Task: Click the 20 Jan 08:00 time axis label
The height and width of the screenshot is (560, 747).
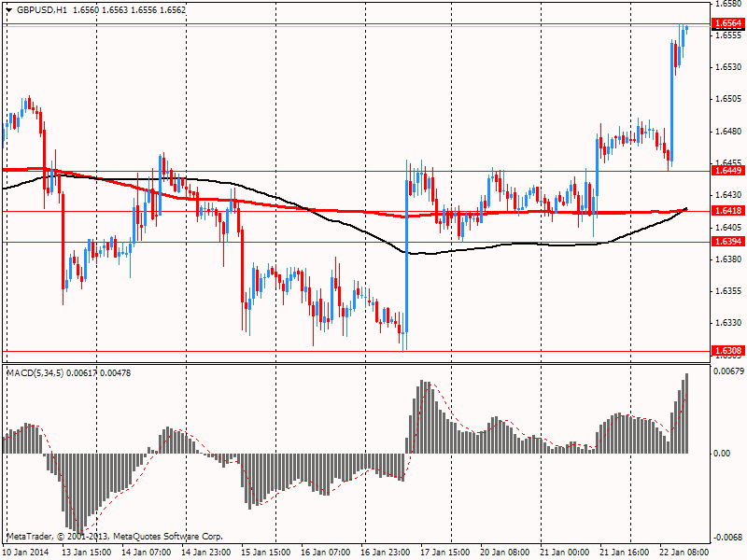Action: click(x=504, y=553)
